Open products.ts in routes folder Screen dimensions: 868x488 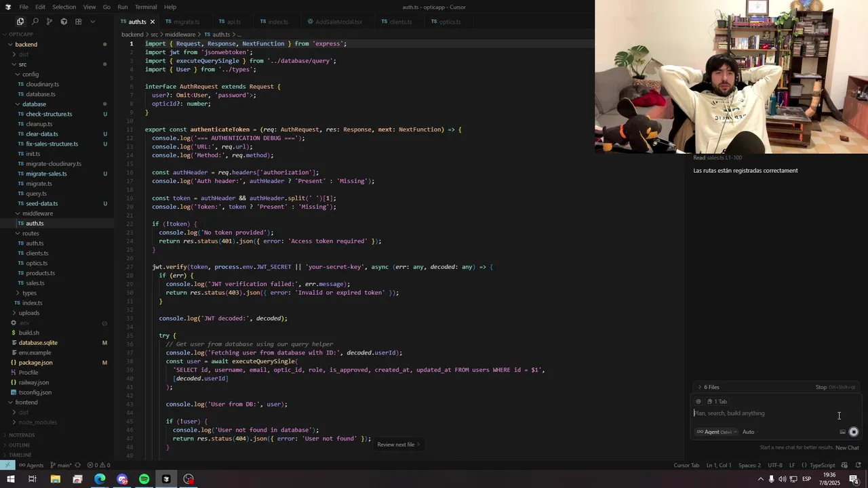click(40, 273)
